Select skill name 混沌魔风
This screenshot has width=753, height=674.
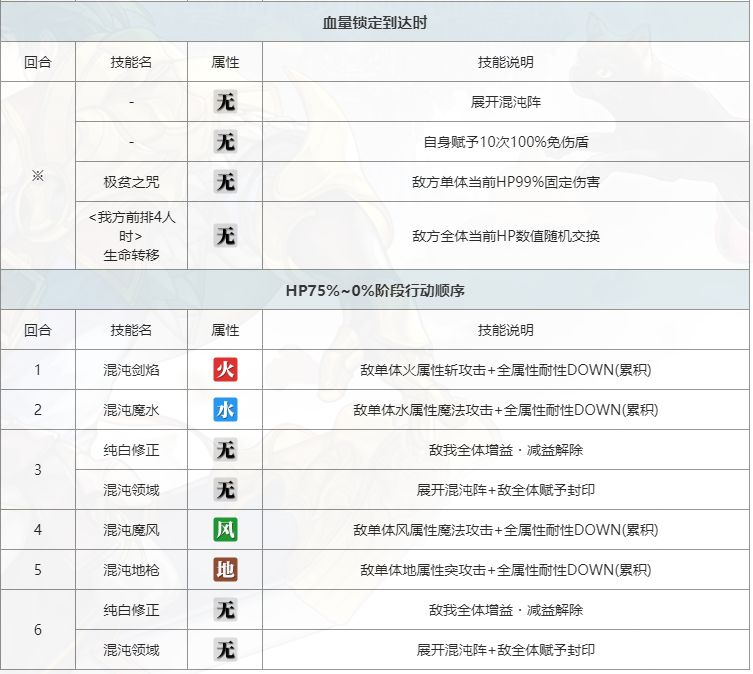[131, 530]
